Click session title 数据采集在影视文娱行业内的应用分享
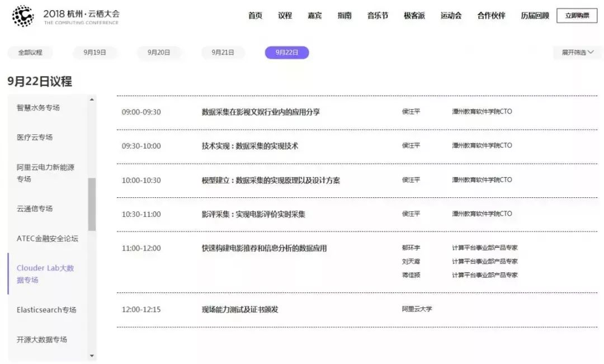The image size is (604, 364). pos(261,112)
